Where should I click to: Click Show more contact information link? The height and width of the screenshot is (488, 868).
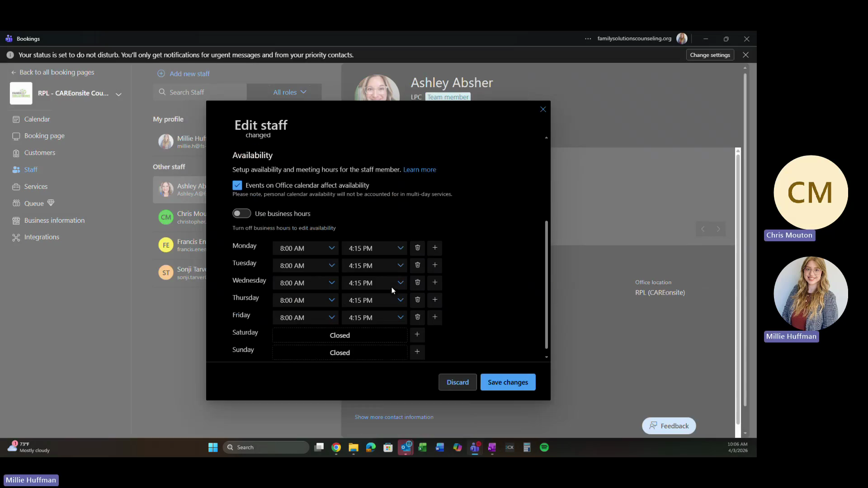point(394,417)
